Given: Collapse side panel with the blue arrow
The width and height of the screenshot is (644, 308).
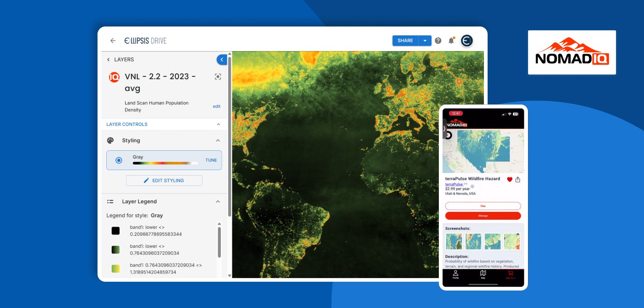Looking at the screenshot, I should 222,59.
